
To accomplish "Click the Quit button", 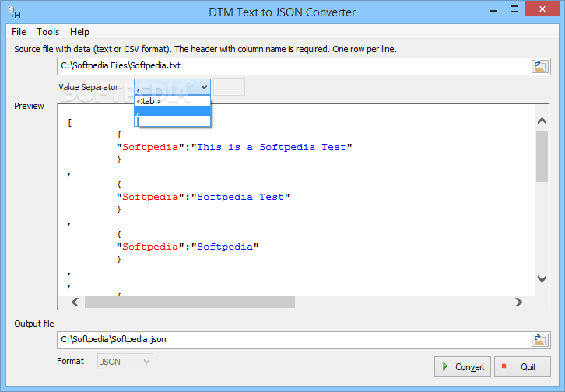I will coord(522,367).
